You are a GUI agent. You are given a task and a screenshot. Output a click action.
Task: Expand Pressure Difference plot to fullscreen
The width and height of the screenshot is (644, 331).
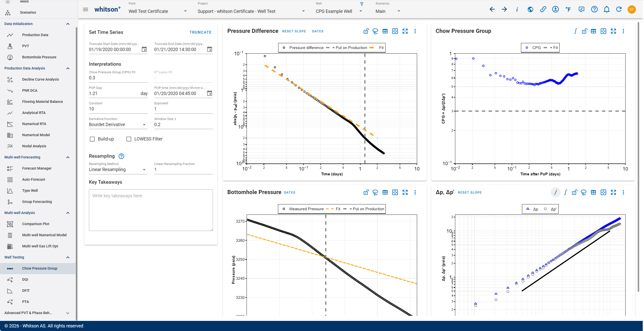[x=405, y=31]
